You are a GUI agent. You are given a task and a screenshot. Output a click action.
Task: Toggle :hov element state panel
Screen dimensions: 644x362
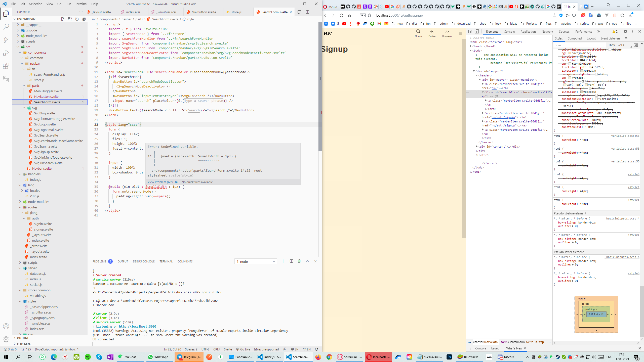pyautogui.click(x=612, y=45)
